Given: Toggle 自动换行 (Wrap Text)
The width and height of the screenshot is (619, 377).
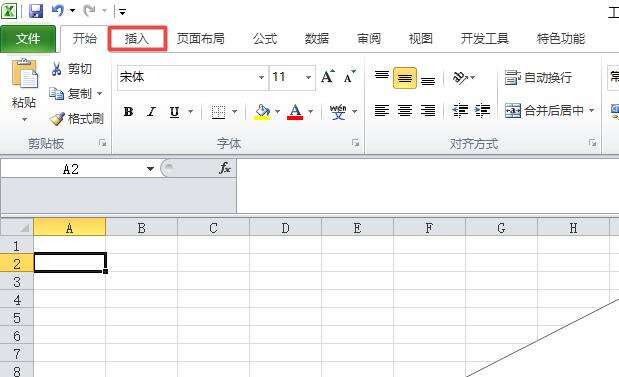Looking at the screenshot, I should click(538, 77).
